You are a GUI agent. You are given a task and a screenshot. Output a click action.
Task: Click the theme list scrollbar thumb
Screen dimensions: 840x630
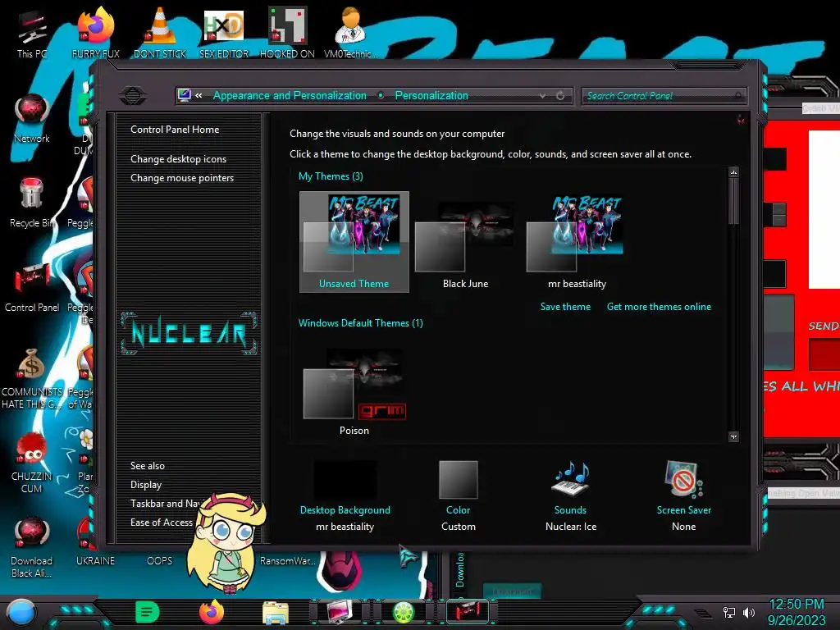coord(733,202)
